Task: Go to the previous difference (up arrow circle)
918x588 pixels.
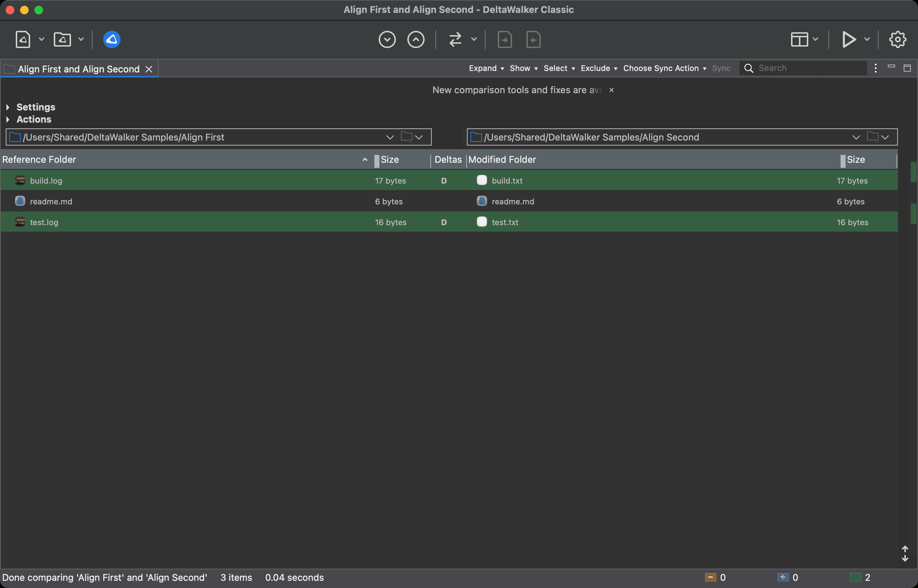Action: [x=416, y=39]
